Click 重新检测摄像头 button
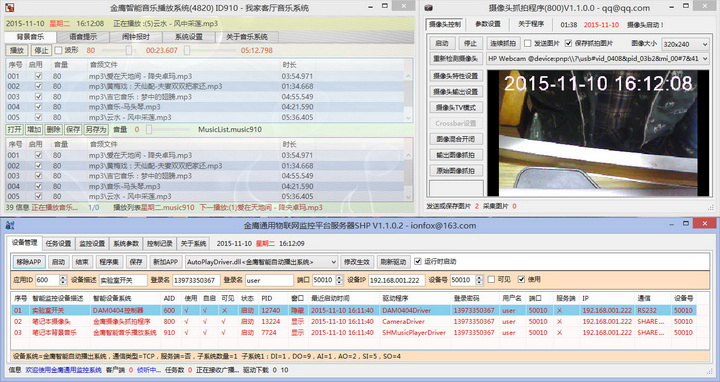The image size is (720, 382). 456,59
